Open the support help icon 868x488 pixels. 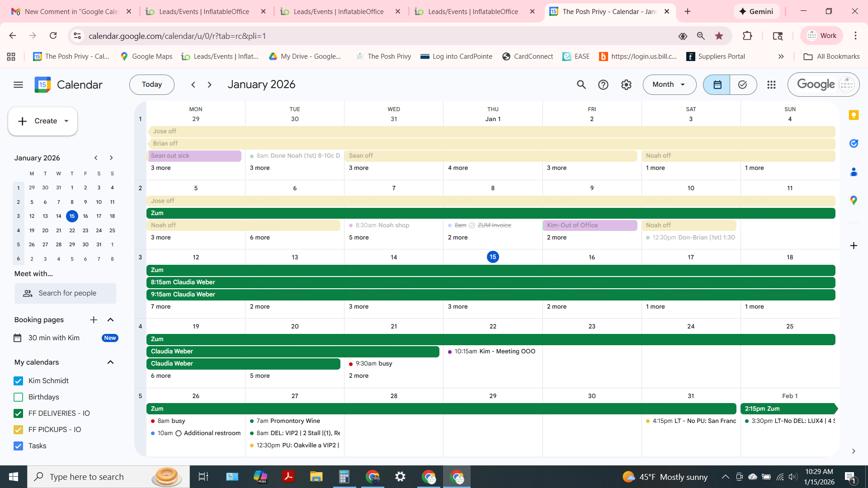603,84
